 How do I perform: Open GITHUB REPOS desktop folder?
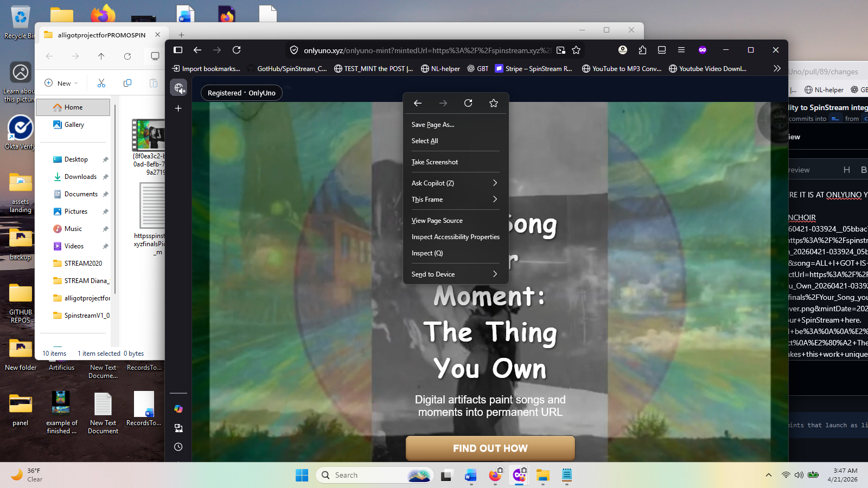click(x=21, y=303)
